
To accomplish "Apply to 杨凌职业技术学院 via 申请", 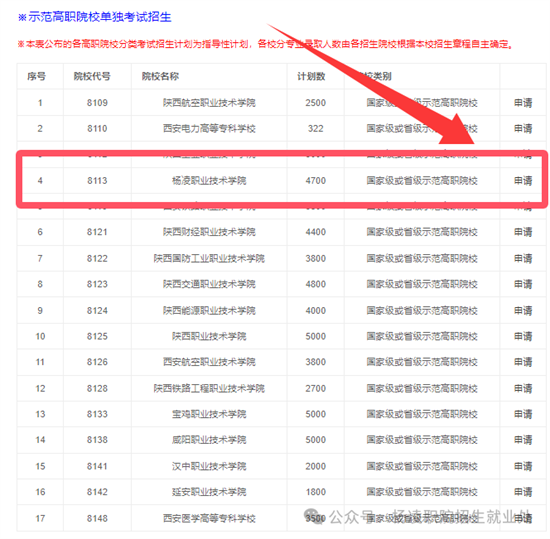I will point(523,181).
